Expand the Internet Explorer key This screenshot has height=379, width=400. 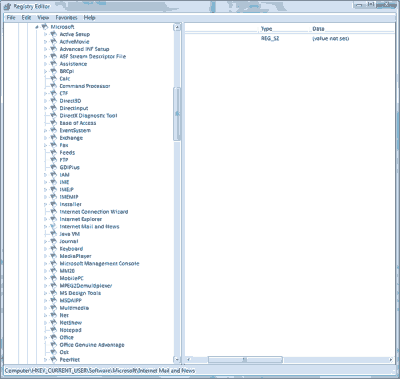(x=46, y=219)
